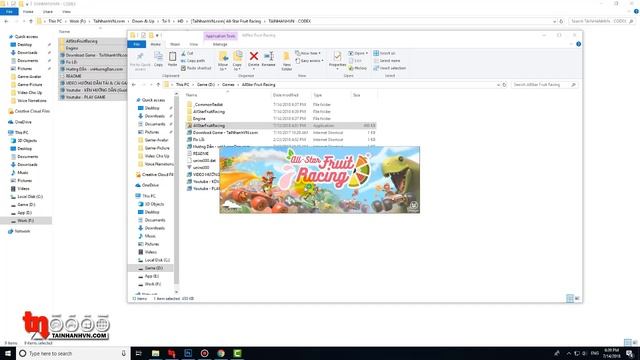Open Photoshop from the taskbar
Viewport: 640px width, 360px height.
188,353
